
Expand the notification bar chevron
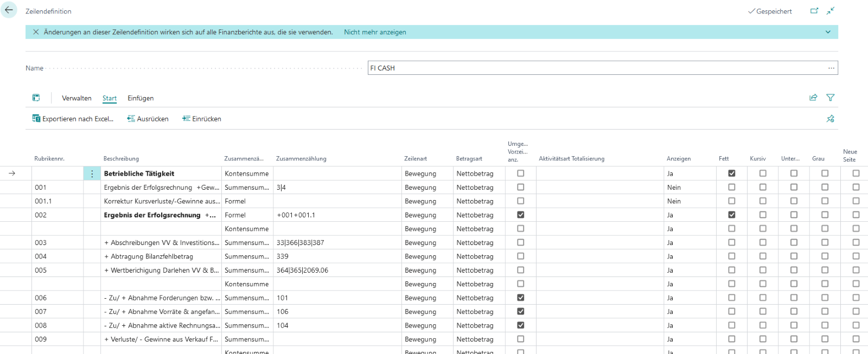[828, 32]
